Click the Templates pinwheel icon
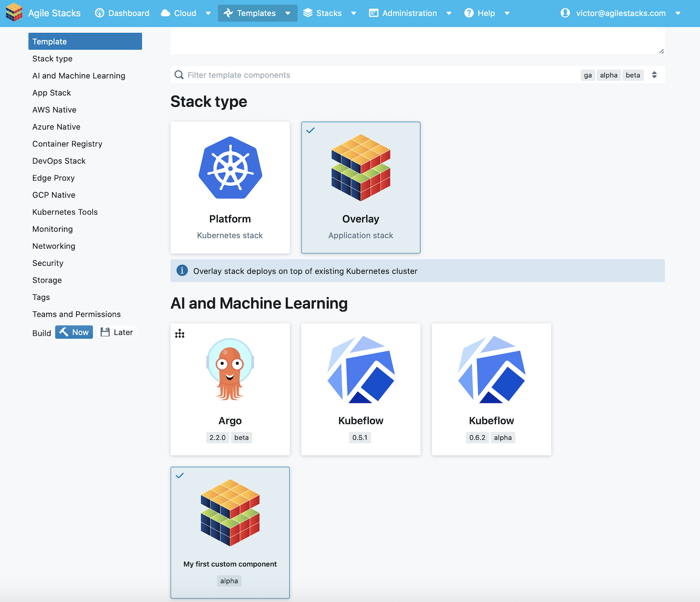 [x=228, y=13]
